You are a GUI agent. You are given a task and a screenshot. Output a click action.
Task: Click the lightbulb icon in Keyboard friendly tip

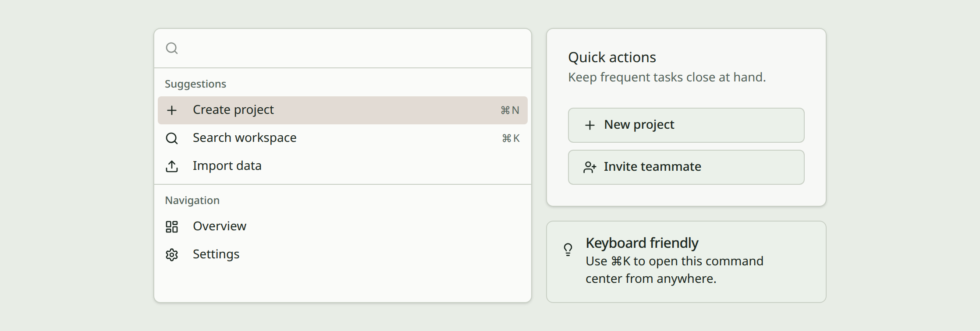click(x=568, y=250)
